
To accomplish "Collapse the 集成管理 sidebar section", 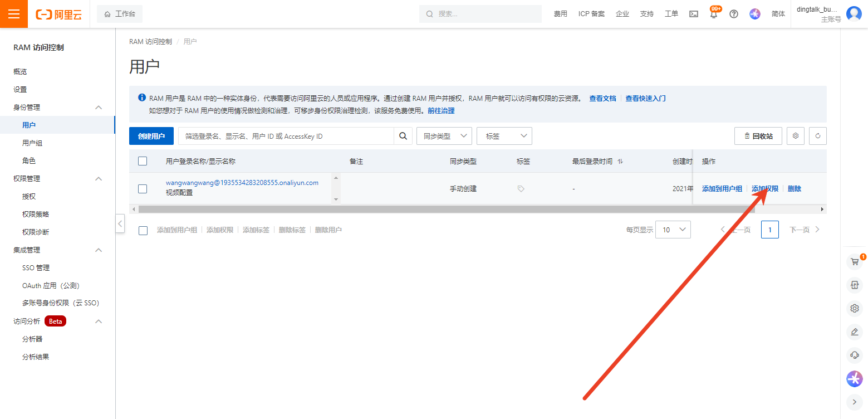I will pyautogui.click(x=99, y=250).
